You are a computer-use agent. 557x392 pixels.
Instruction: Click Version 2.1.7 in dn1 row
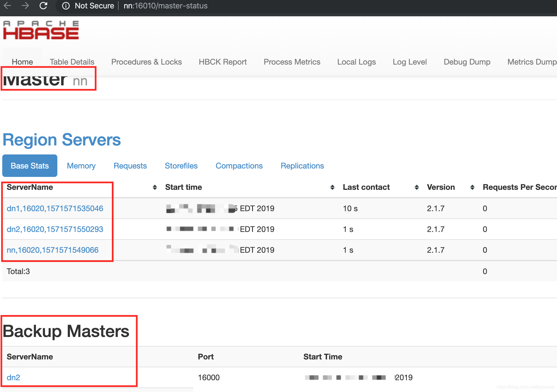click(436, 208)
